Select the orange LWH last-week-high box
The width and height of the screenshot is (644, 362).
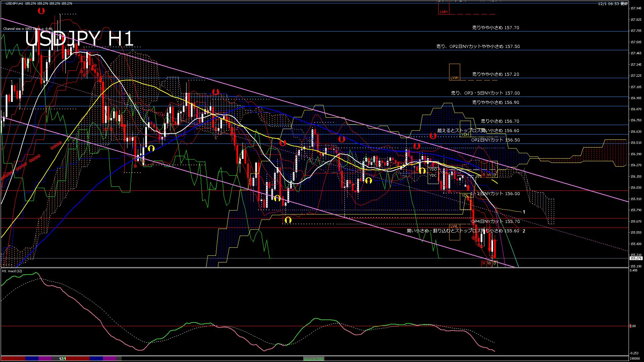point(454,72)
